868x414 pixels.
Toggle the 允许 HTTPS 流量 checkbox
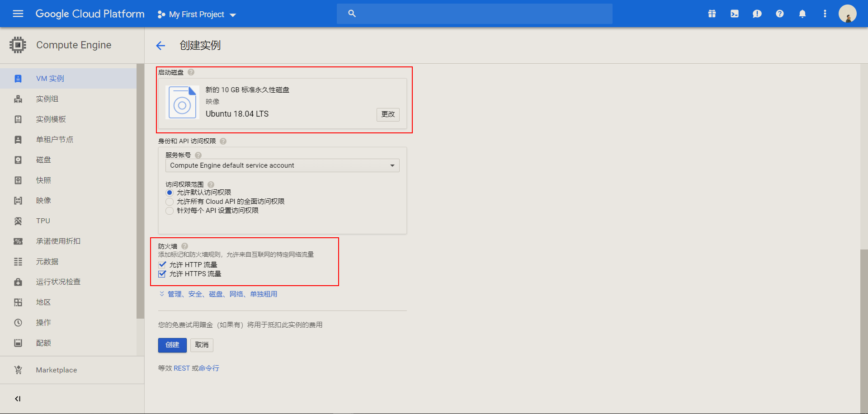pos(162,274)
